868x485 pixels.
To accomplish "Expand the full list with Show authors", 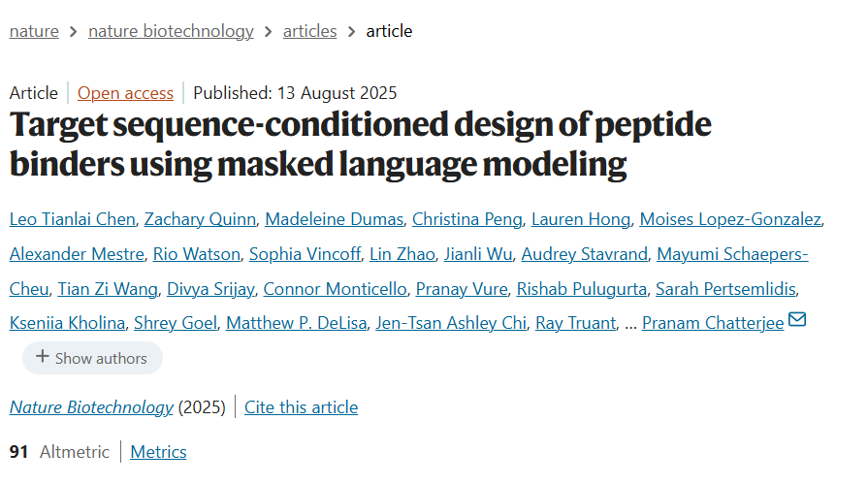I will [92, 358].
